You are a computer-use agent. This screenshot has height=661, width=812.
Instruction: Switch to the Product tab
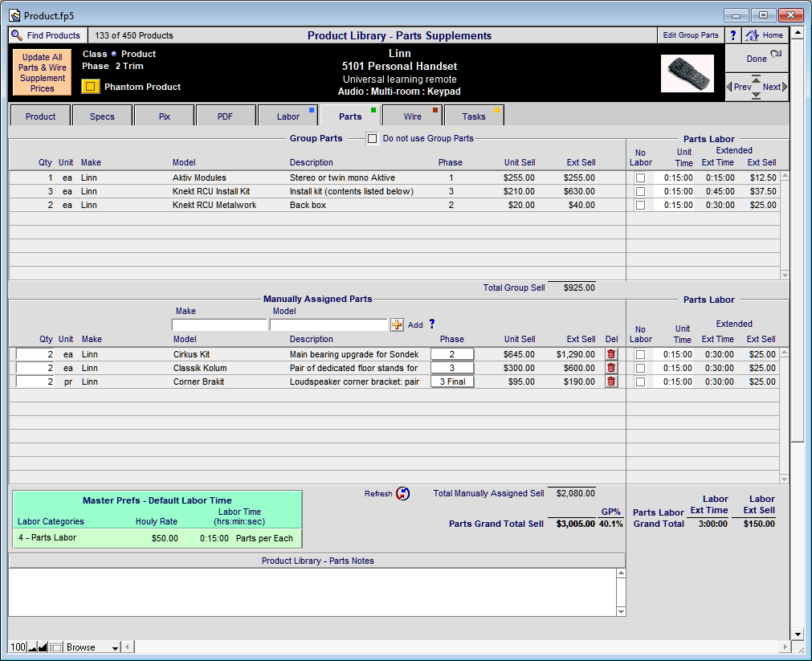(40, 116)
